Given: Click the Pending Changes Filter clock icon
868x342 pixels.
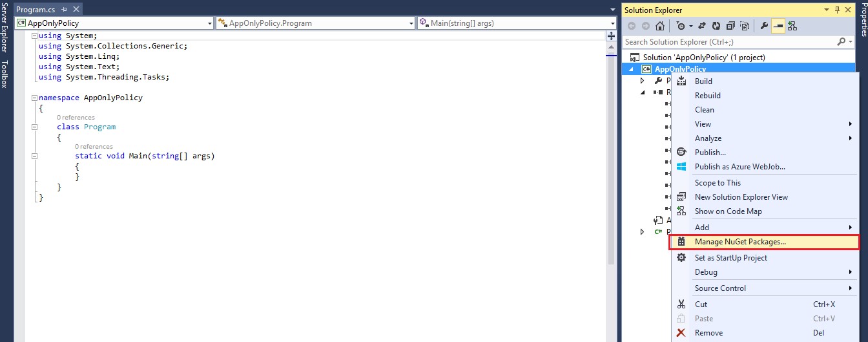Looking at the screenshot, I should pos(681,27).
